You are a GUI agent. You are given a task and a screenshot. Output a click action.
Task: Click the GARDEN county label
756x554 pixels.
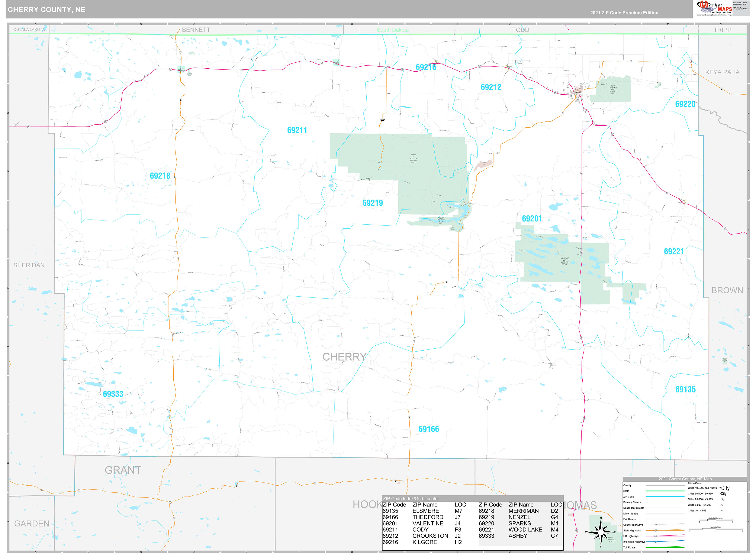[x=32, y=524]
